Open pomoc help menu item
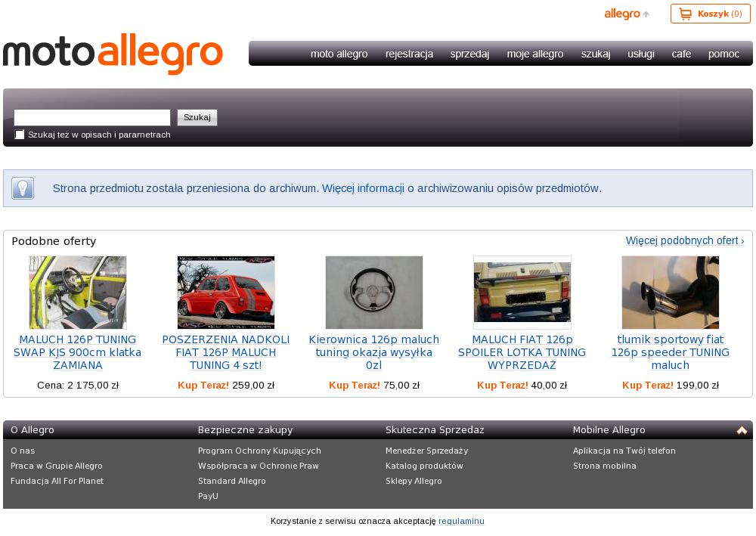This screenshot has width=756, height=536. pos(723,54)
